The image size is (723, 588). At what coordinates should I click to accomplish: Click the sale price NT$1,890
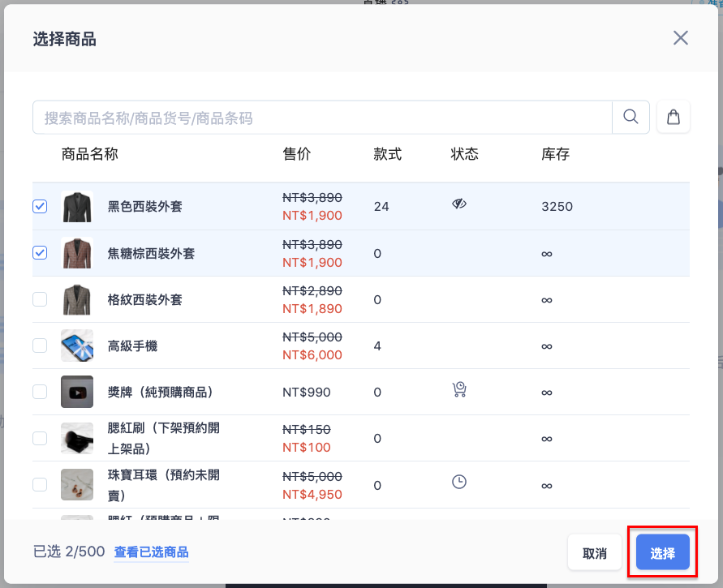point(312,308)
